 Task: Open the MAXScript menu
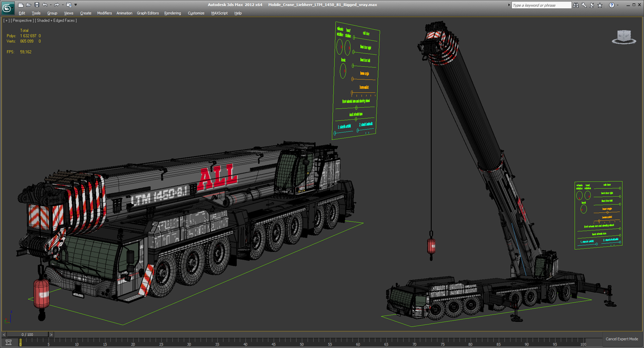pos(220,13)
